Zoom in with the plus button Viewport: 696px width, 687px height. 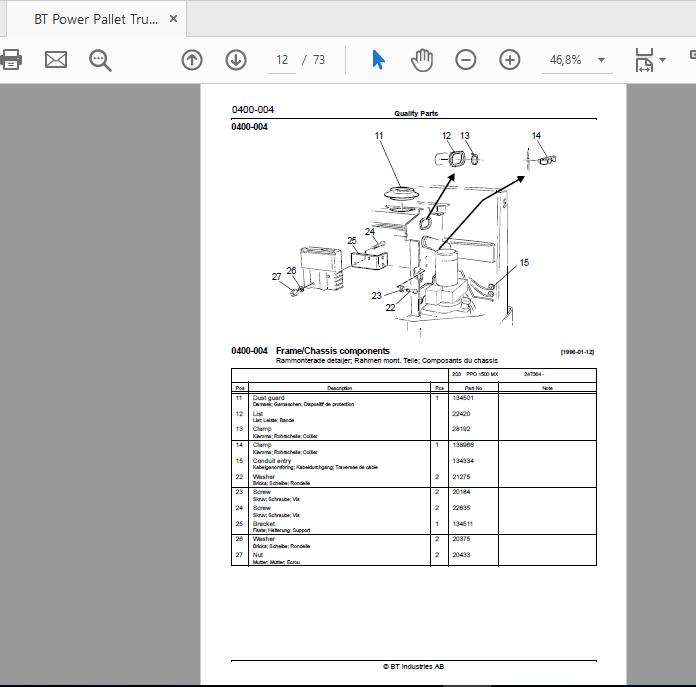point(510,60)
